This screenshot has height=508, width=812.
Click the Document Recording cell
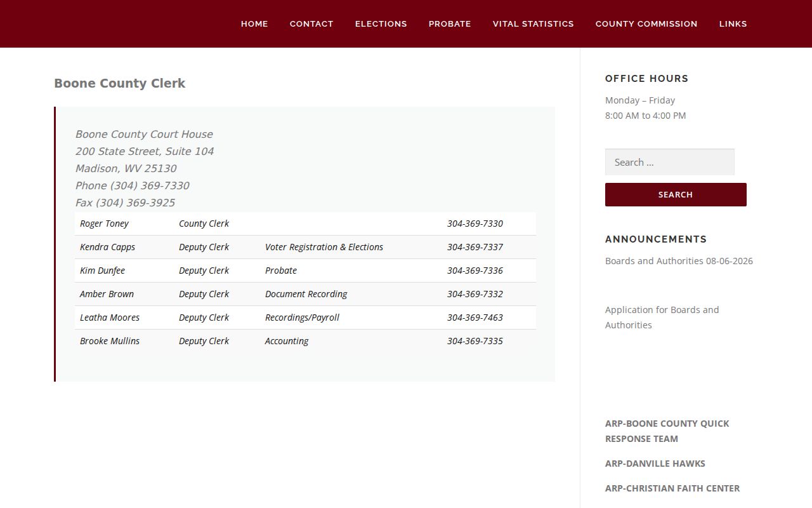[306, 294]
